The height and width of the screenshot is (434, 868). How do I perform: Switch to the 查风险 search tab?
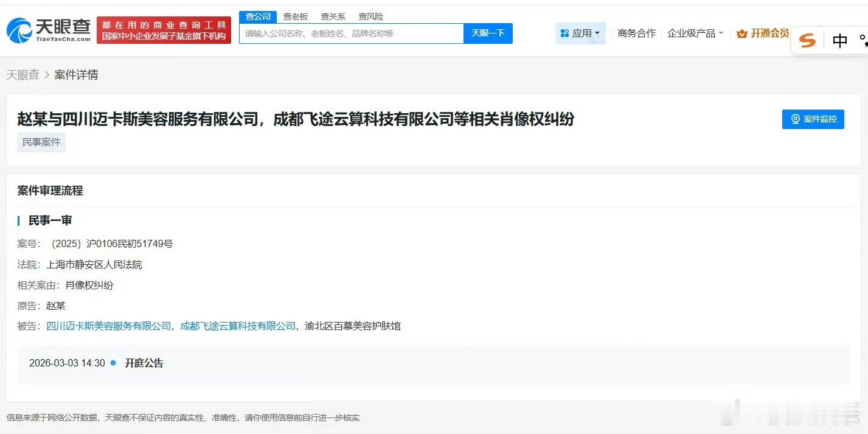click(x=370, y=16)
